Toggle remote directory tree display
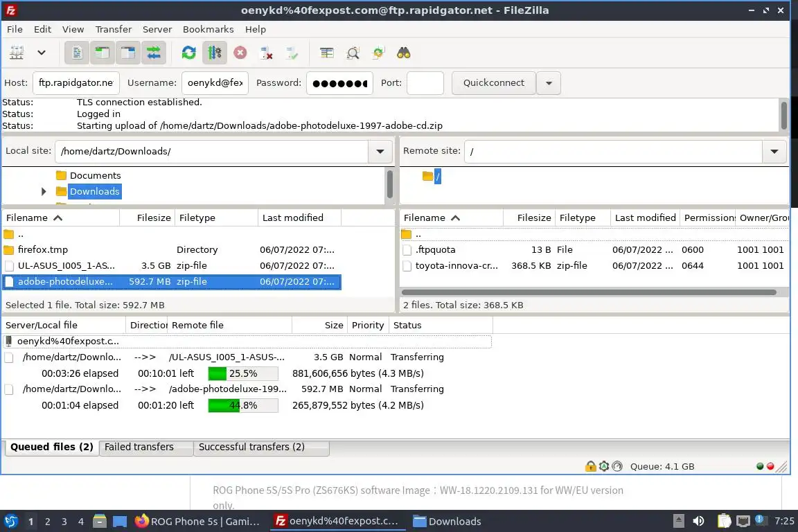The image size is (798, 532). coord(127,53)
